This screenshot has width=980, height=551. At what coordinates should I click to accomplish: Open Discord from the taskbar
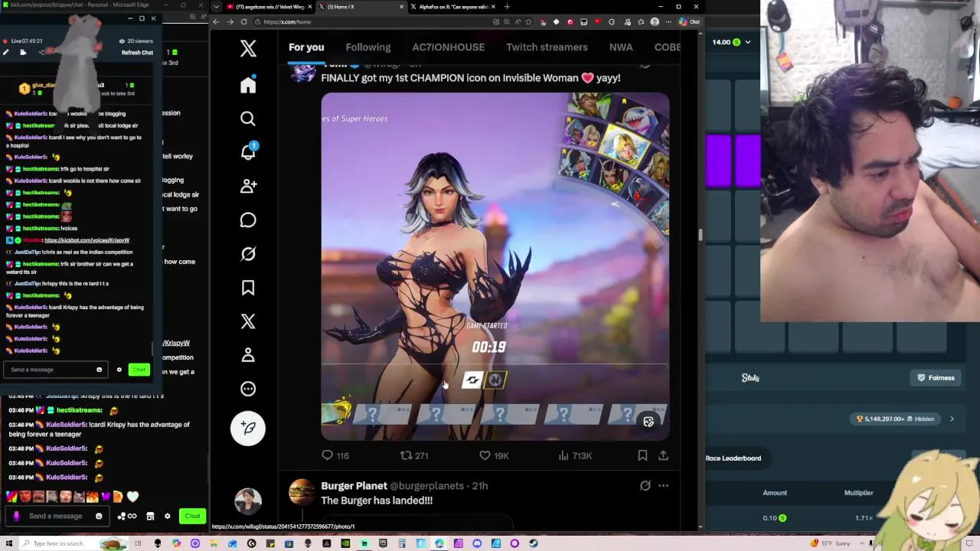pyautogui.click(x=477, y=543)
